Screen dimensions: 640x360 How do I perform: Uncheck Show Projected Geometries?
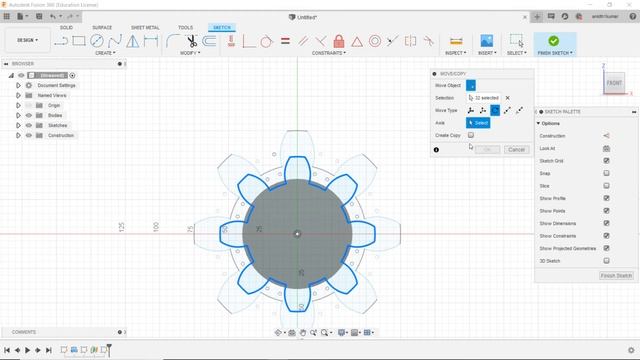coord(607,248)
